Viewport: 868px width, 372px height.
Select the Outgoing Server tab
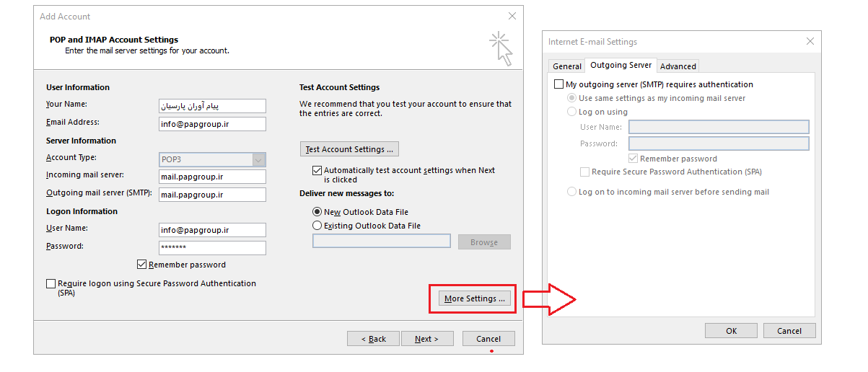621,65
